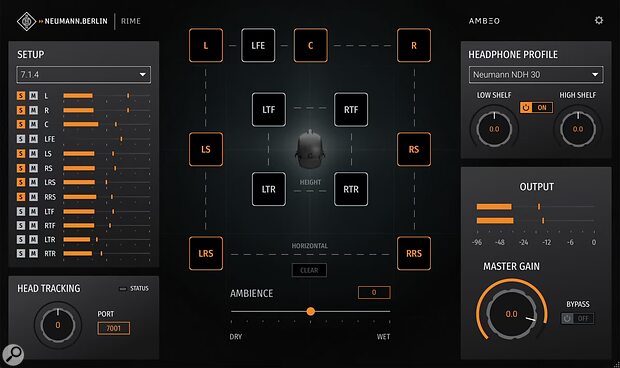Click the Low Shelf knob
Screen dimensions: 620x368
point(494,129)
